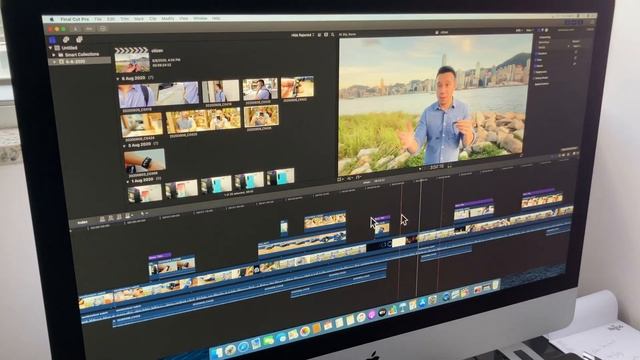Click the Background Tasks toolbar icon
This screenshot has height=360, width=640.
[x=103, y=29]
